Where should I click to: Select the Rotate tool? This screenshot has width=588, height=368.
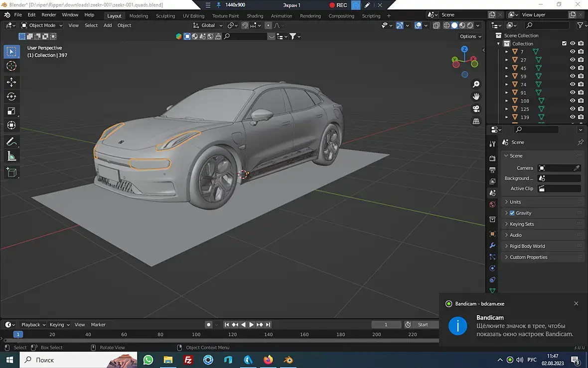(11, 96)
